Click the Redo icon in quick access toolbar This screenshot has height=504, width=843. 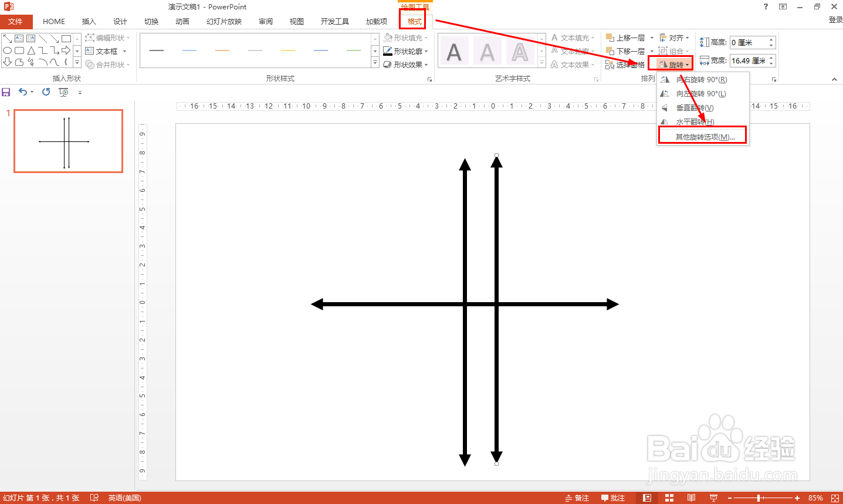(46, 92)
